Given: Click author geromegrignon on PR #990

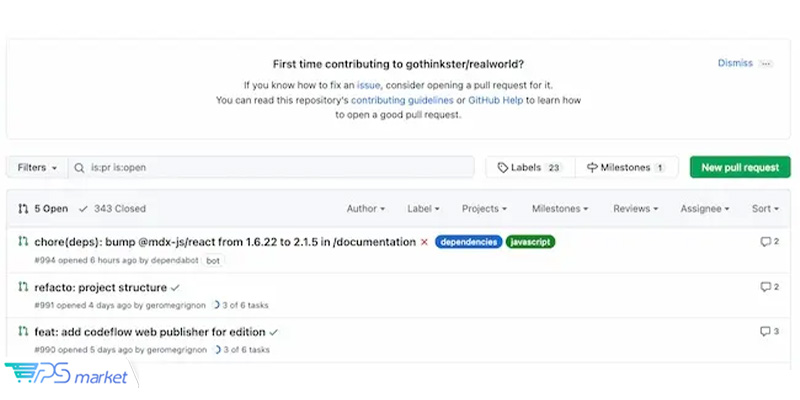Looking at the screenshot, I should pyautogui.click(x=177, y=350).
